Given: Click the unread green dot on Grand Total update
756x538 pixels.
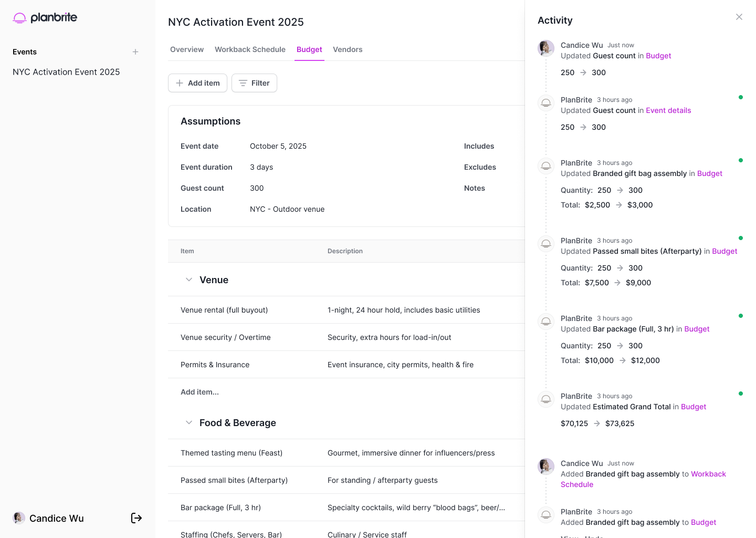Looking at the screenshot, I should pyautogui.click(x=740, y=394).
